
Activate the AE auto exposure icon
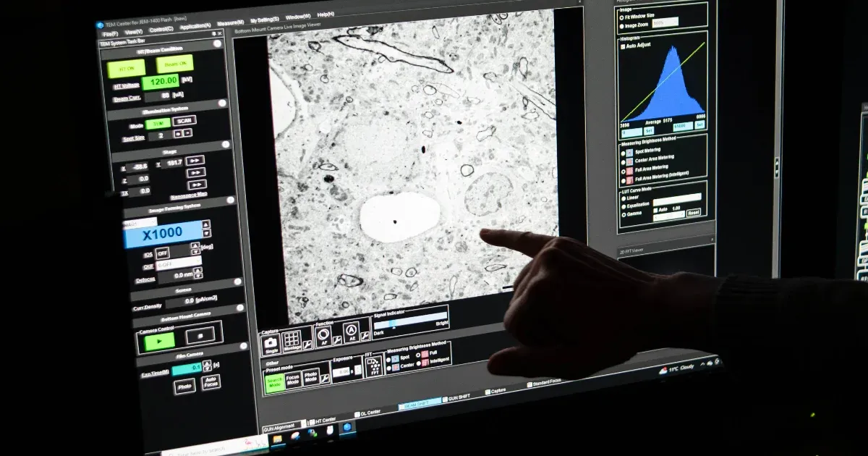click(x=350, y=332)
